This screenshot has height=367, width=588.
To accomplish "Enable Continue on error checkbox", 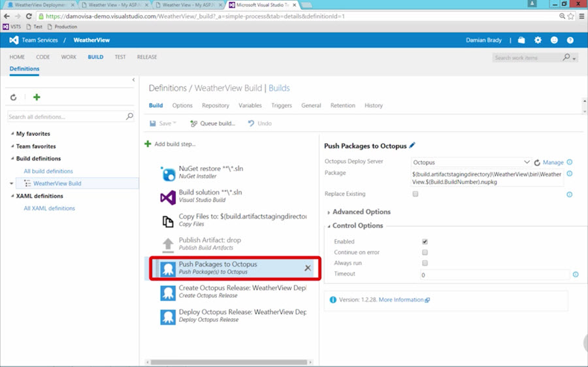I will [425, 252].
